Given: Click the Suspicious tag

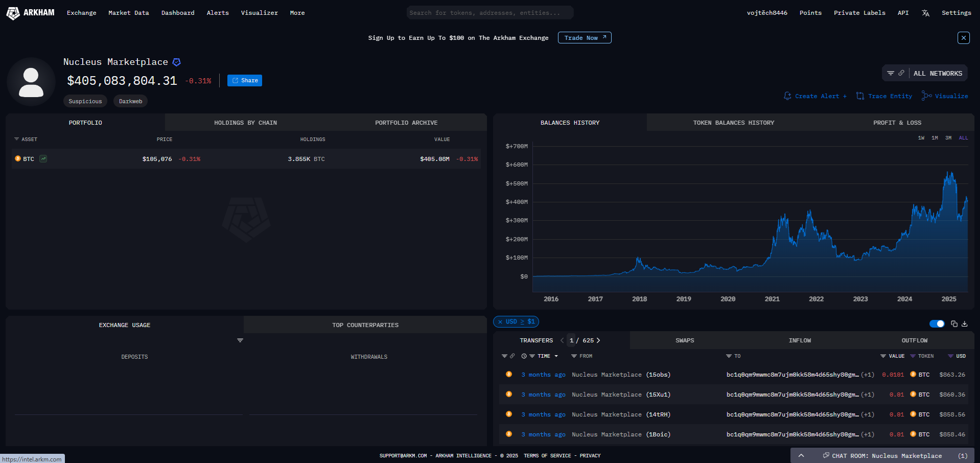Looking at the screenshot, I should click(x=85, y=101).
